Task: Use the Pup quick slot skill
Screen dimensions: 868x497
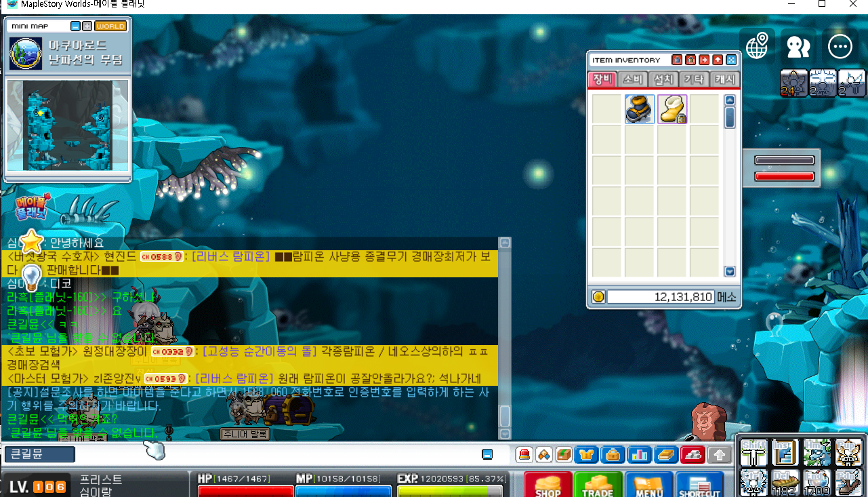Action: 848,452
